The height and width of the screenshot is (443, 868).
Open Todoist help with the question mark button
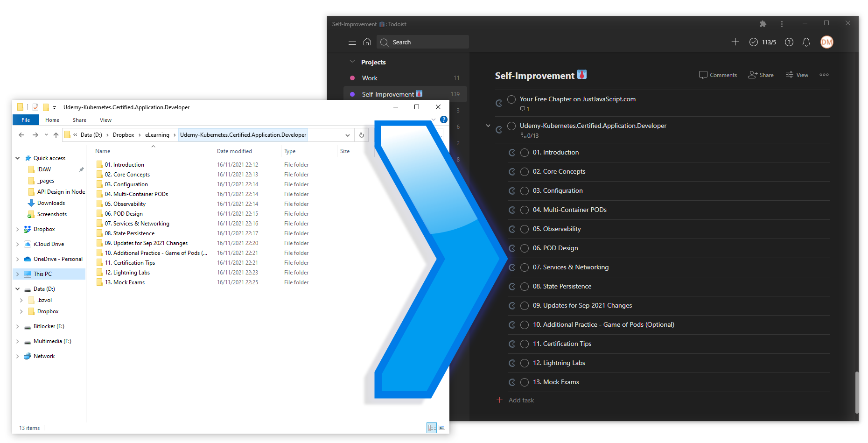789,42
